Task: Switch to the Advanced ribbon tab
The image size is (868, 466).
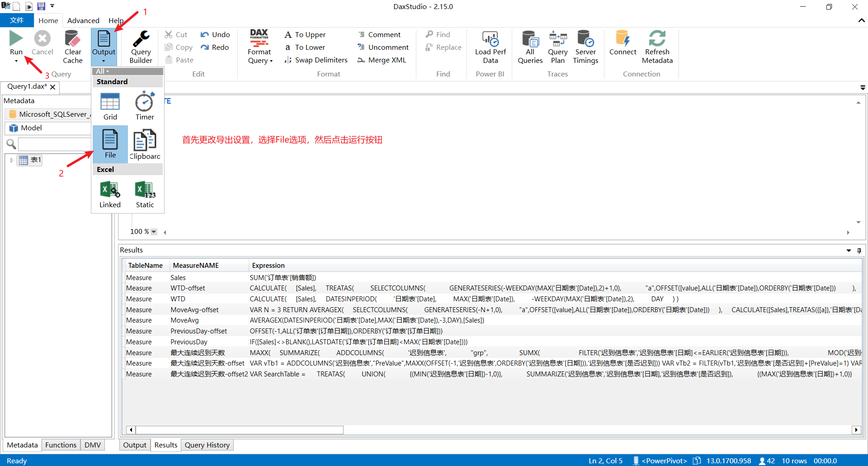Action: coord(83,20)
